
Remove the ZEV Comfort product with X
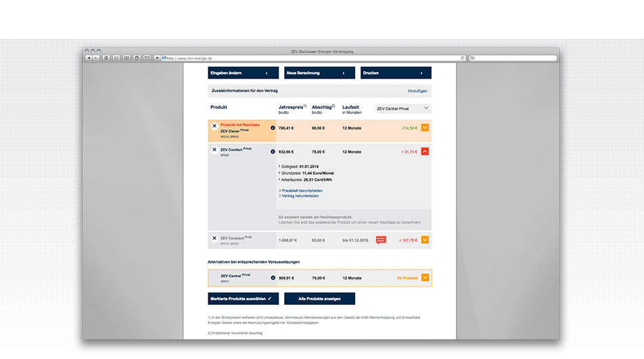pos(214,150)
